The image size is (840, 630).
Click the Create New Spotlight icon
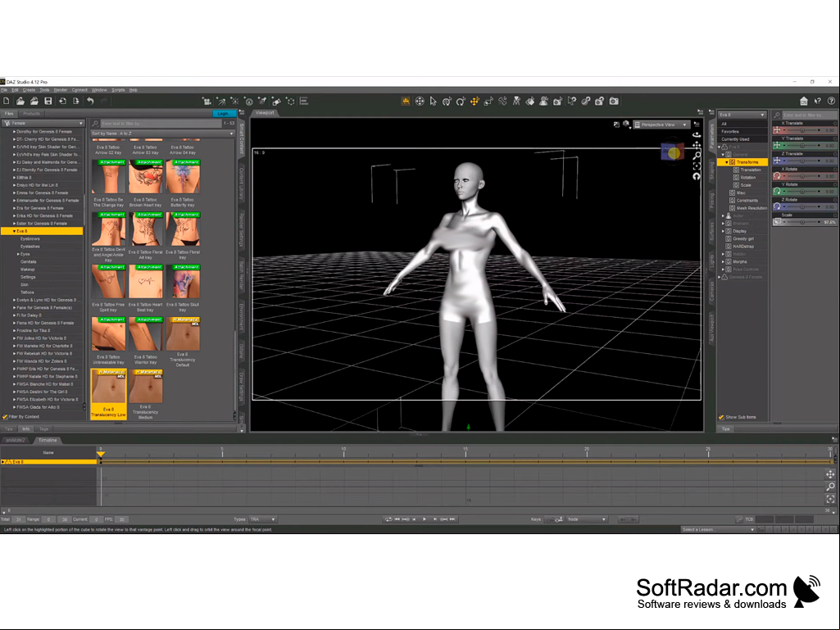262,102
